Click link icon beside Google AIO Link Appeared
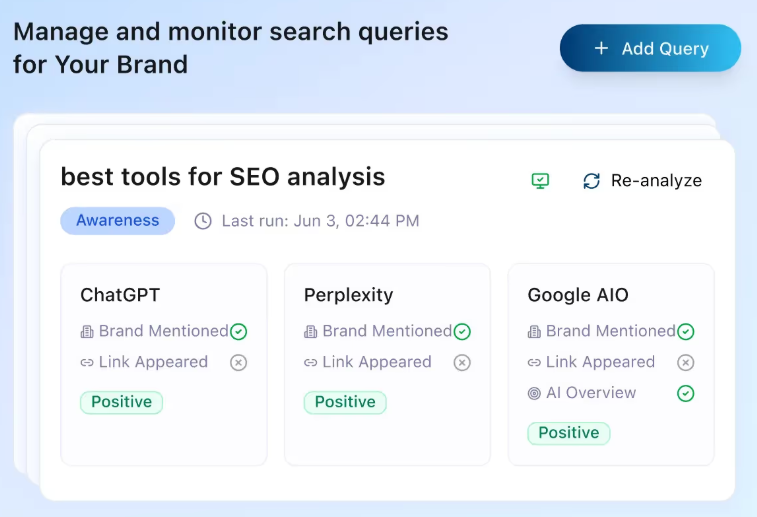757x517 pixels. (x=534, y=363)
